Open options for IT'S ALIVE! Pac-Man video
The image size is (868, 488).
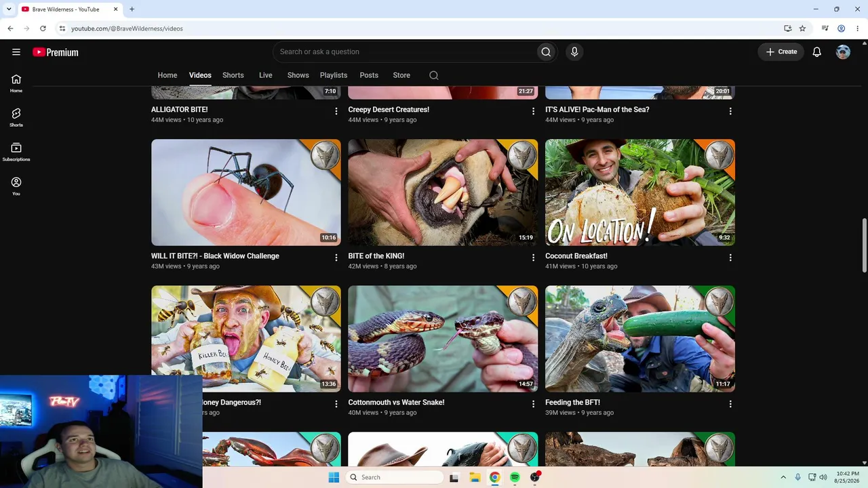click(730, 111)
